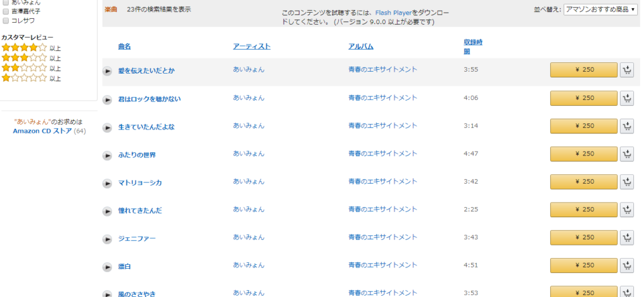Buy 憧れてきたんだ for ¥250
The height and width of the screenshot is (297, 644).
(x=584, y=210)
